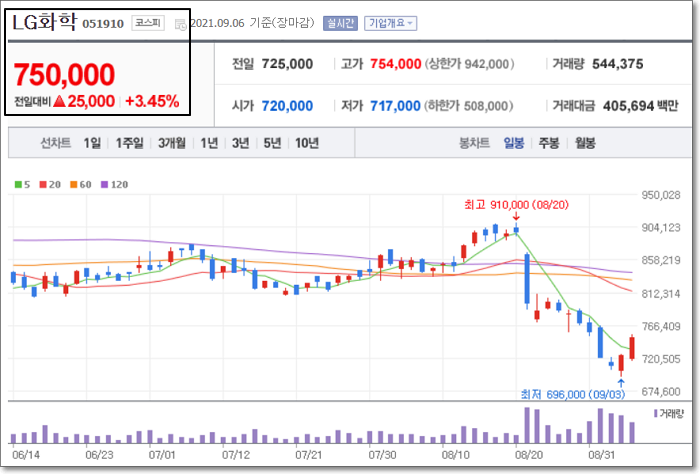Click the 720,505 price axis label

point(661,359)
